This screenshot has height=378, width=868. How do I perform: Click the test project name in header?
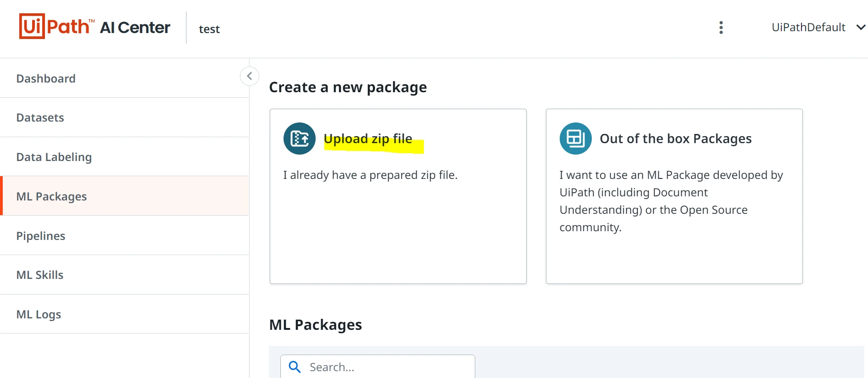[209, 29]
